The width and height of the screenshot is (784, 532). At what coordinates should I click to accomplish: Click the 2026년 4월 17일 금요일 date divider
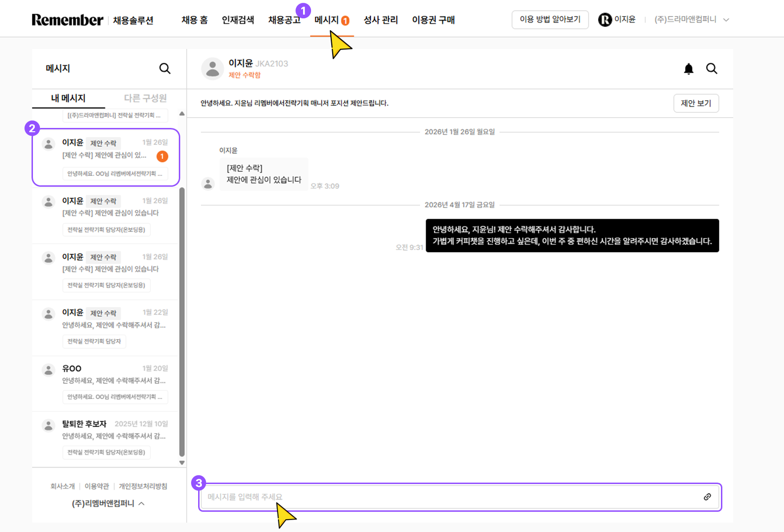pyautogui.click(x=460, y=205)
